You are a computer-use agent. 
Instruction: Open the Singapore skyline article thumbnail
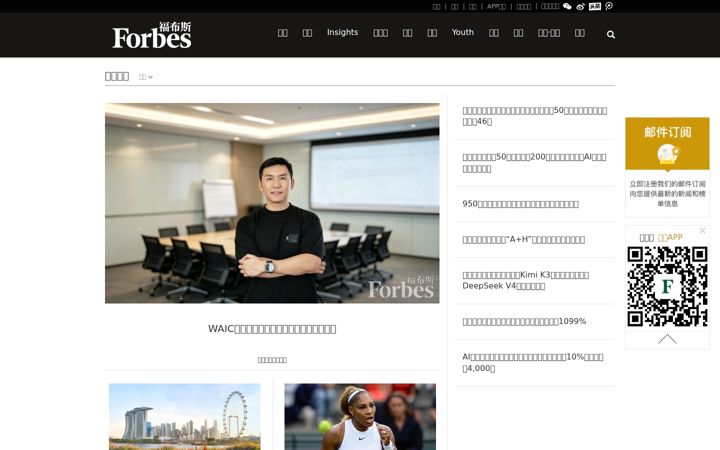tap(185, 416)
